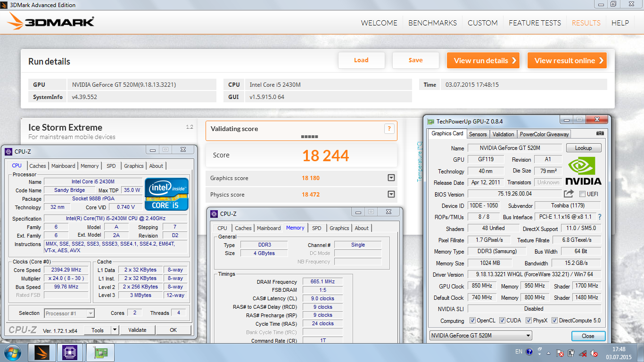Click the Load button in Run details
Viewport: 644px width, 362px height.
click(x=362, y=60)
